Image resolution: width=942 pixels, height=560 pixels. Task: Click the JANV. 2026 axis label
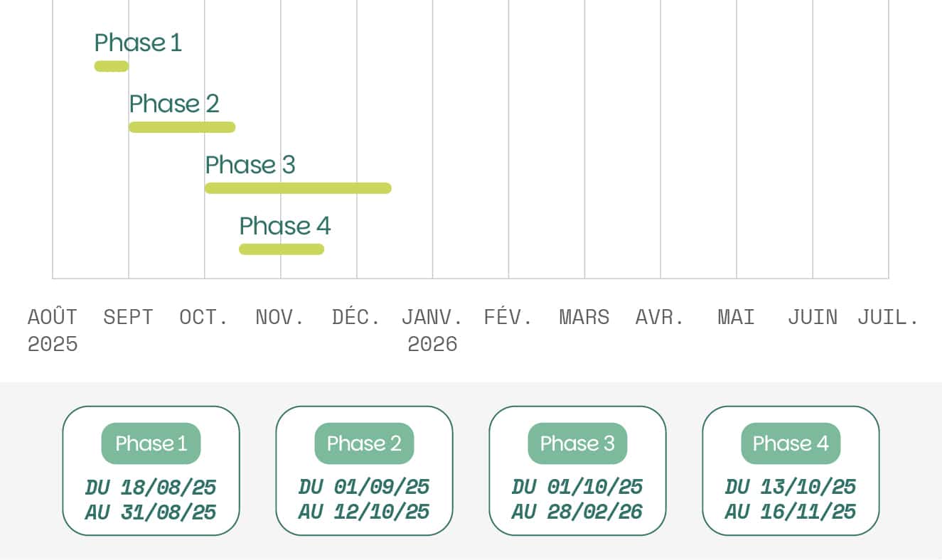[432, 330]
